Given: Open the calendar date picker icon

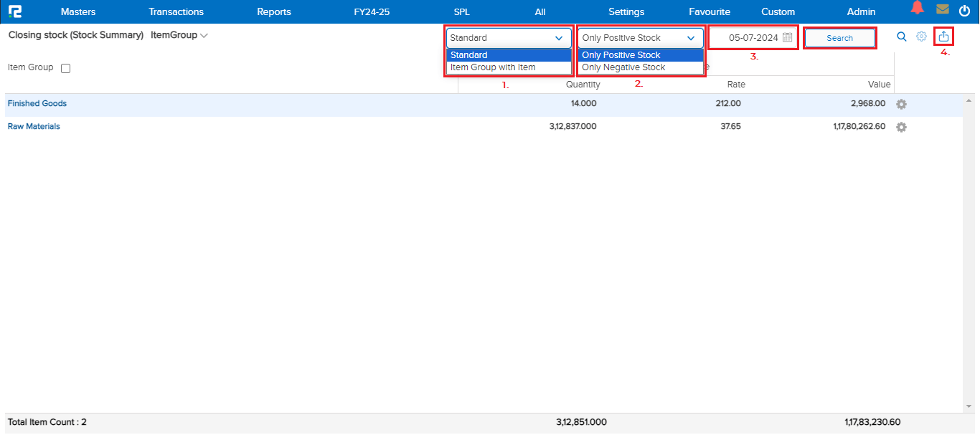Looking at the screenshot, I should coord(787,38).
